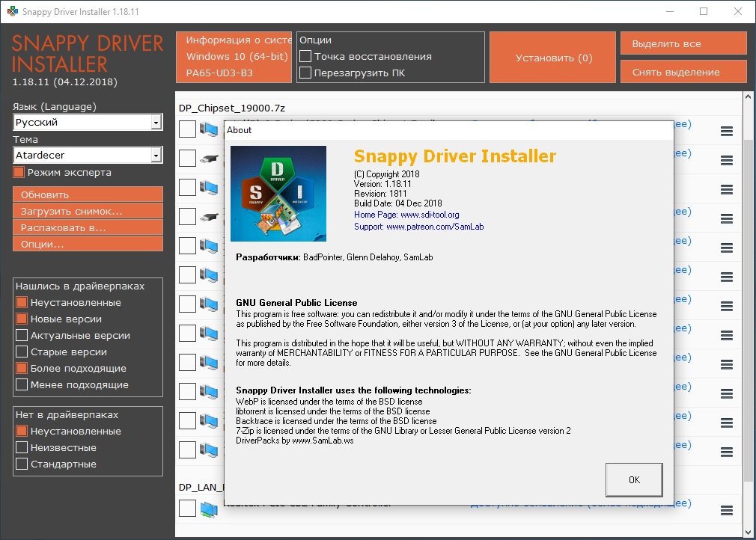The height and width of the screenshot is (540, 756).
Task: Click Build Date: 04 Dec 2018 text
Action: point(397,203)
